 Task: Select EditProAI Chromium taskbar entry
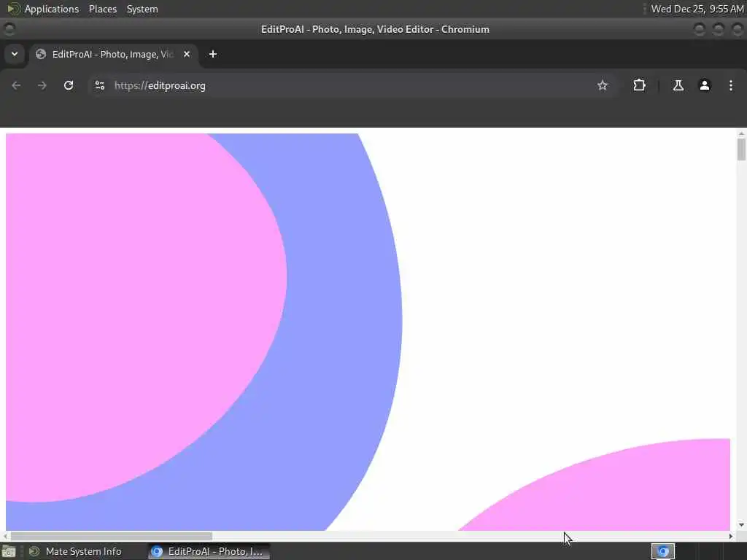(209, 551)
